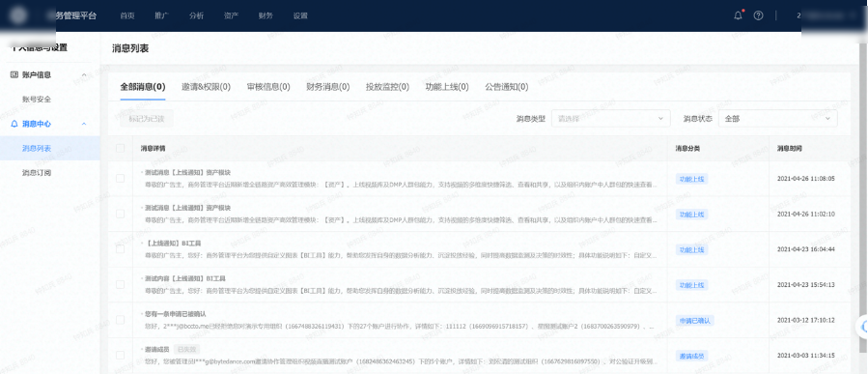The height and width of the screenshot is (374, 868).
Task: Open 账号安全 in the sidebar
Action: 37,100
